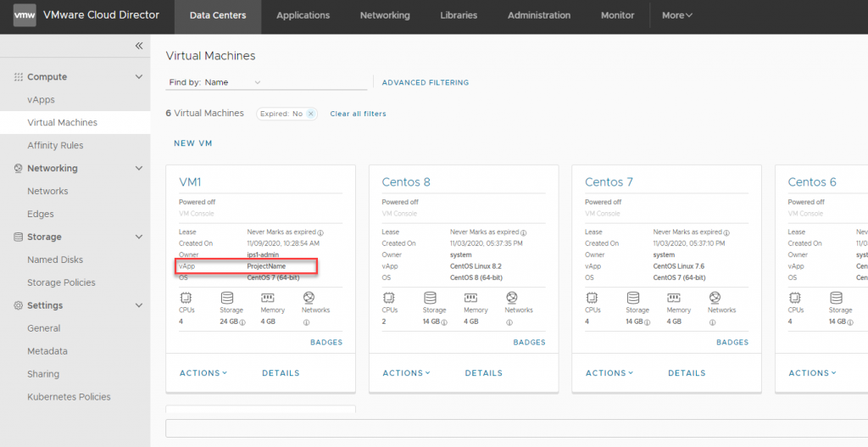The width and height of the screenshot is (868, 447).
Task: Click the Storage disk icon in sidebar
Action: (x=19, y=237)
